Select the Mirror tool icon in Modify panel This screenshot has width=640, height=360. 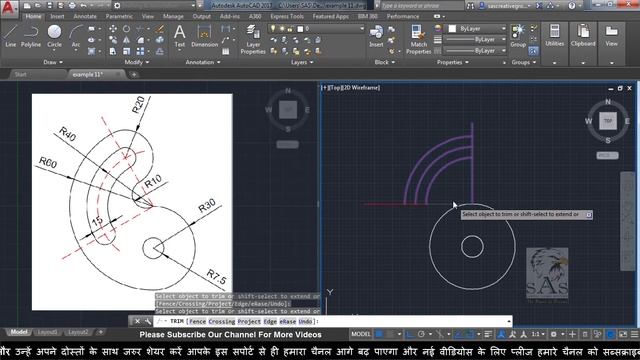(127, 40)
